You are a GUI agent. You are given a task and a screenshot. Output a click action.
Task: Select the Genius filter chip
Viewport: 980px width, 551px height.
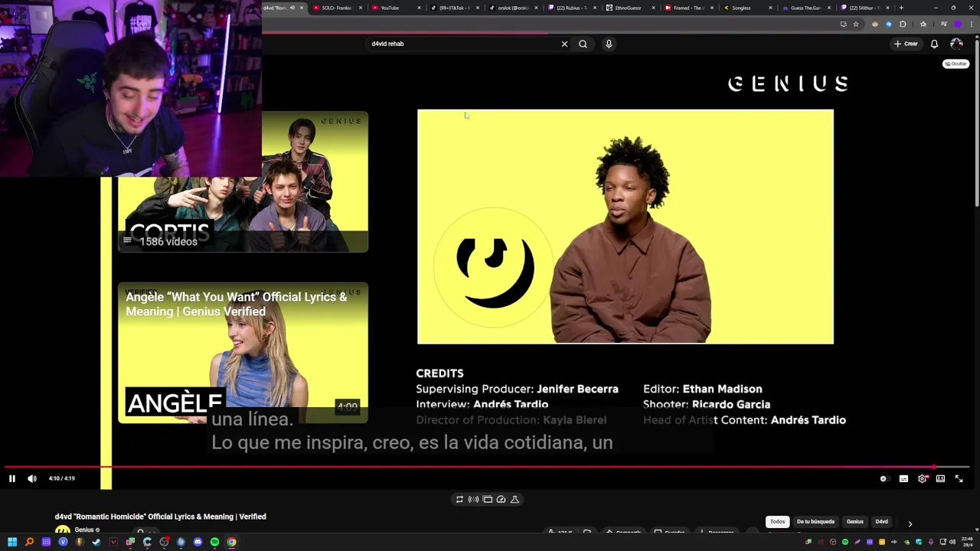pyautogui.click(x=854, y=522)
